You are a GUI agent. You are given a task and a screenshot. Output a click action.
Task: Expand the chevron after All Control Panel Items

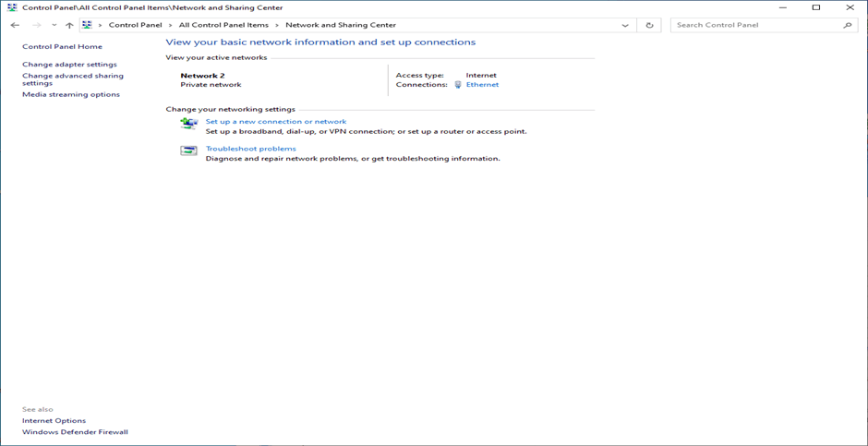point(277,26)
